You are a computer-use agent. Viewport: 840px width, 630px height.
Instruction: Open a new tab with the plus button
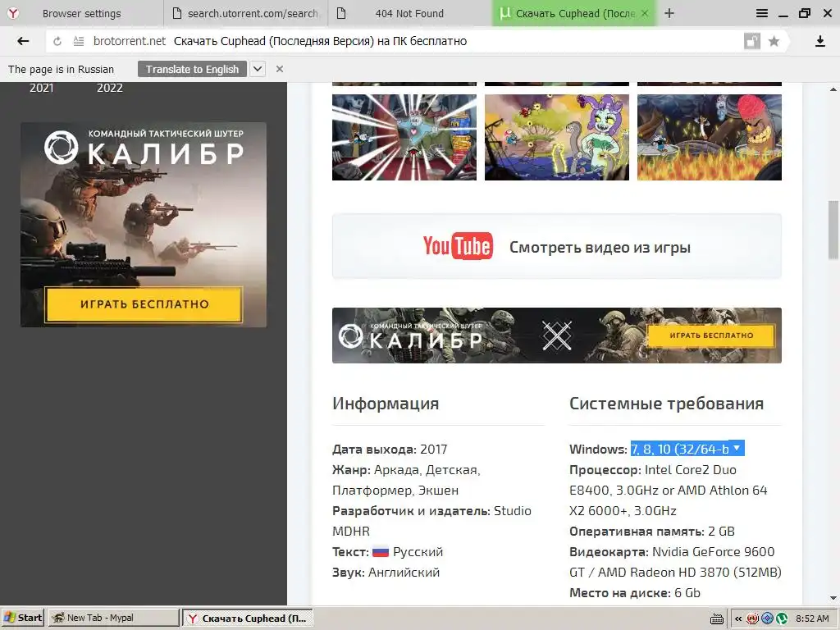(x=669, y=13)
